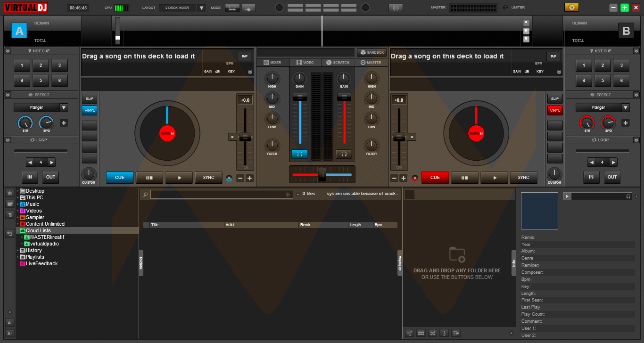Screen dimensions: 644x343
Task: Click CUE button on deck A
Action: point(120,178)
